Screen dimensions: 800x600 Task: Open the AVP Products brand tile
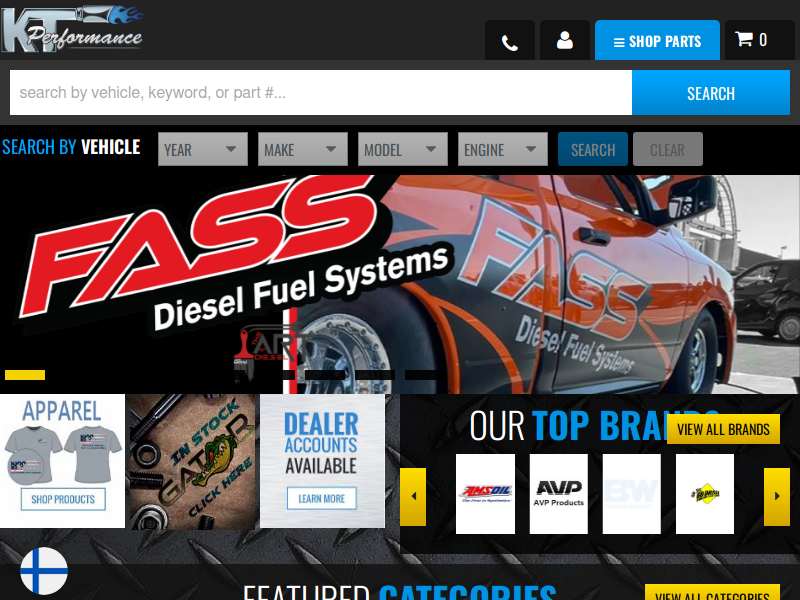559,494
